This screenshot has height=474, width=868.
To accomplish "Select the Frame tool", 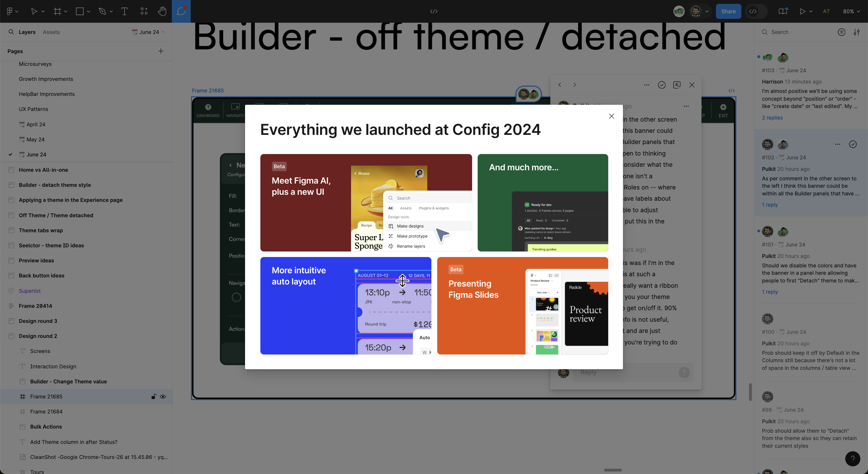I will coord(57,11).
